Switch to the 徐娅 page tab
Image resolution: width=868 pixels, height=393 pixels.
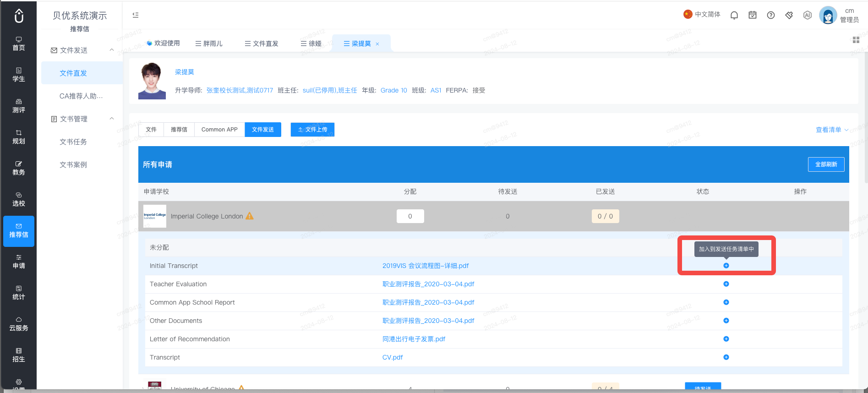coord(311,44)
